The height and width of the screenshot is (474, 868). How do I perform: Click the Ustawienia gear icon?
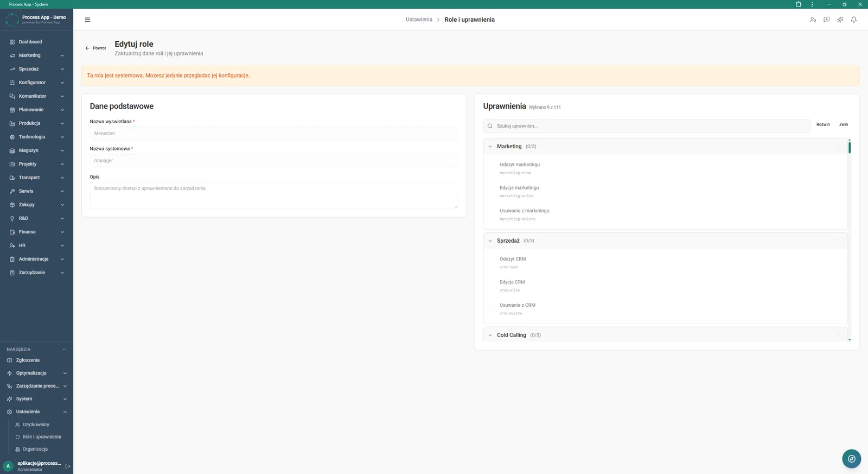[9, 412]
